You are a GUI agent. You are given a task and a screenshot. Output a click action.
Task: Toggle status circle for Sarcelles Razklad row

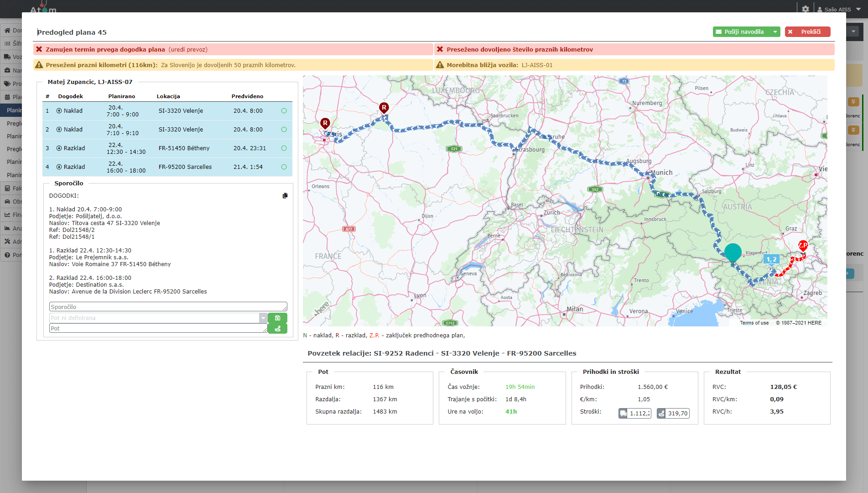tap(284, 167)
